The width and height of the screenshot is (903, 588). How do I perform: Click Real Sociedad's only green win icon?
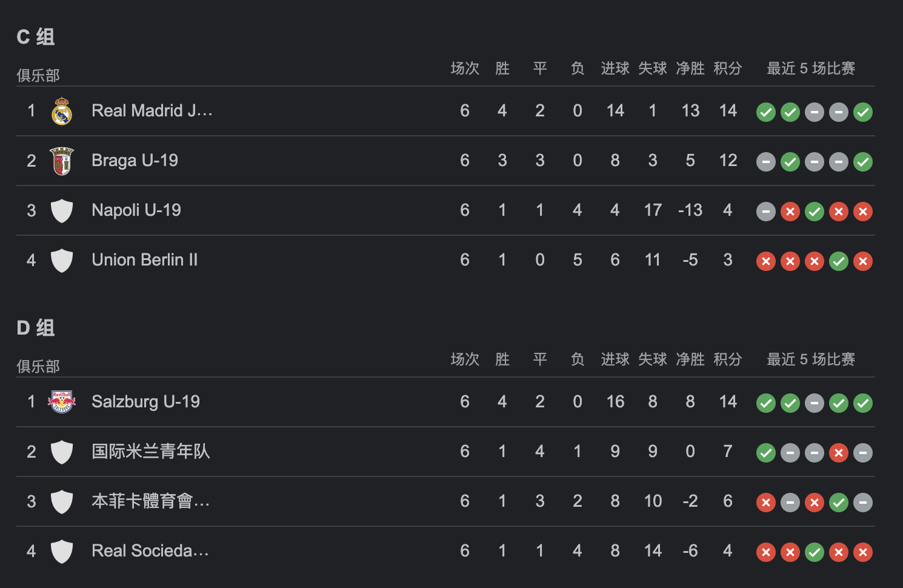tap(815, 552)
